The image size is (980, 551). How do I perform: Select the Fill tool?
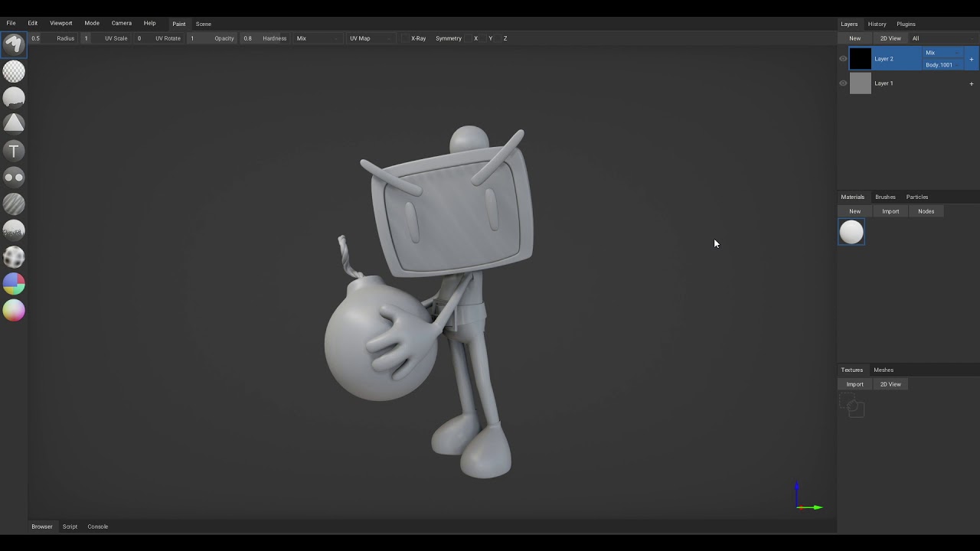coord(14,97)
